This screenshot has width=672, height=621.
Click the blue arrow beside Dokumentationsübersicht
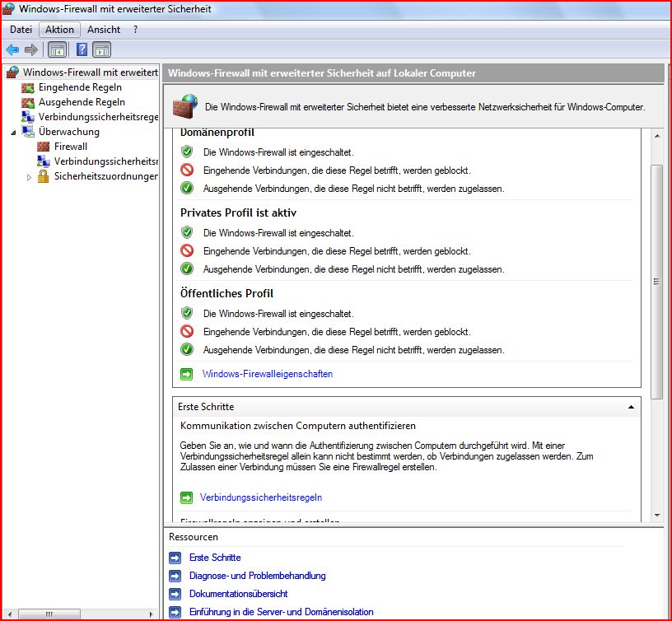point(175,594)
